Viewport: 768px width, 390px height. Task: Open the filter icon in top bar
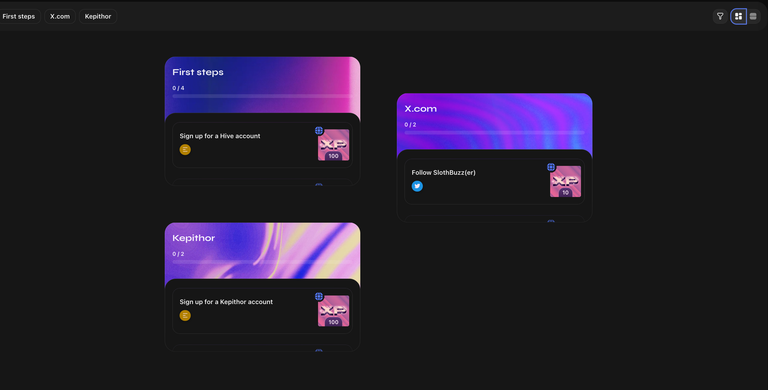pos(720,16)
